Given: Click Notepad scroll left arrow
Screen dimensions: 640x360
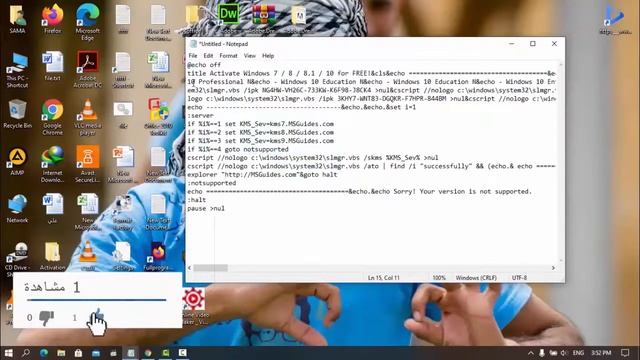Looking at the screenshot, I should [x=189, y=268].
